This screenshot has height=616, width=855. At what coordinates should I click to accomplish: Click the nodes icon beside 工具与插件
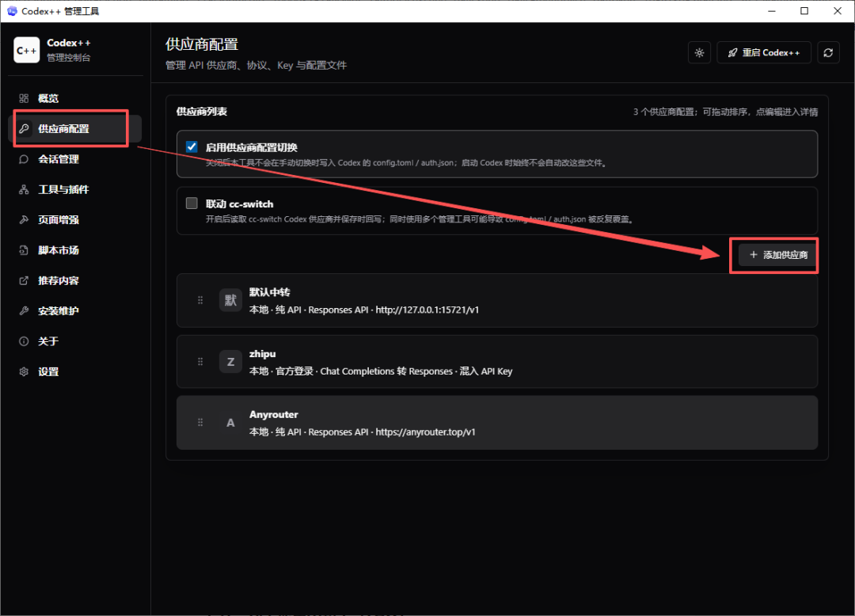[x=24, y=190]
